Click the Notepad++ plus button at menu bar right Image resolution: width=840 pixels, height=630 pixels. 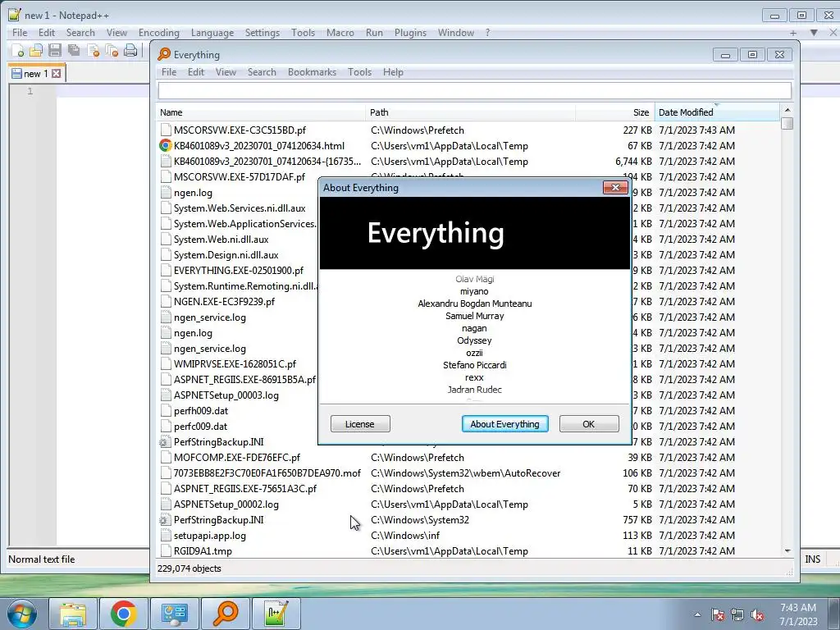793,33
